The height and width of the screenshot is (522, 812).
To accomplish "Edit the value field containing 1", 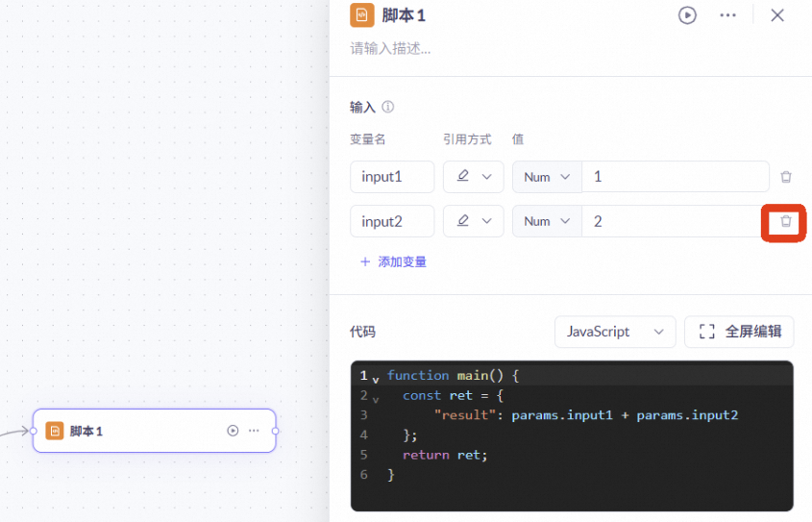I will tap(676, 177).
